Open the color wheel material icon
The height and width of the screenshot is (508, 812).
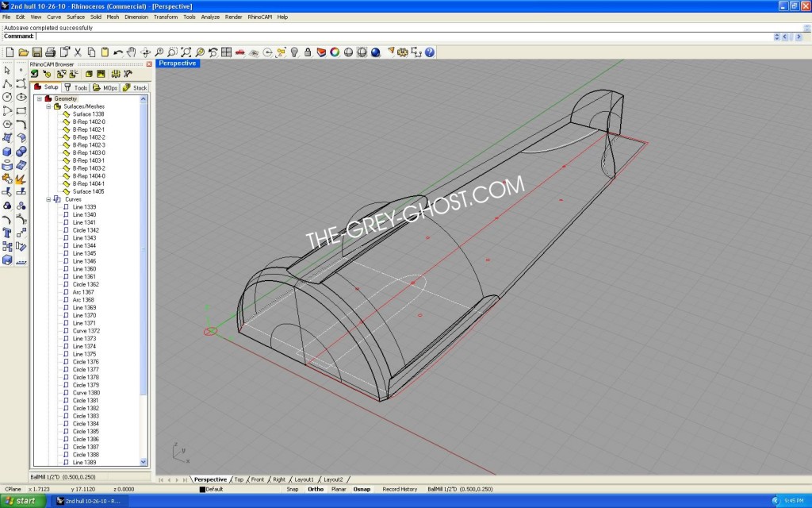click(335, 52)
